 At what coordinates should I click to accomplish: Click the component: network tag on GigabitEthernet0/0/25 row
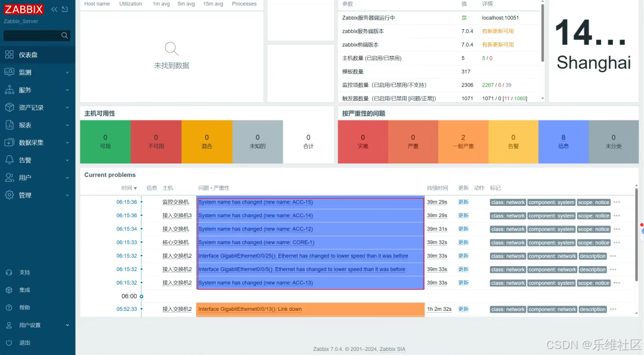click(552, 256)
